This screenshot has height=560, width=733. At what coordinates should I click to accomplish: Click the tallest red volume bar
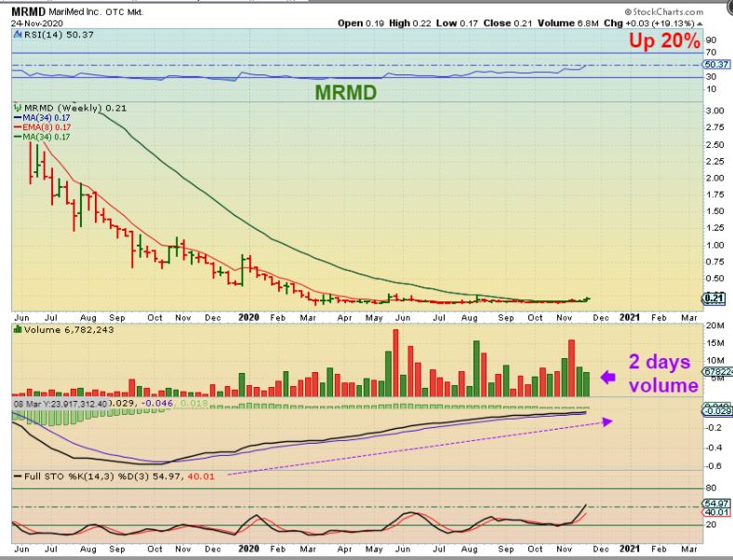pyautogui.click(x=395, y=363)
